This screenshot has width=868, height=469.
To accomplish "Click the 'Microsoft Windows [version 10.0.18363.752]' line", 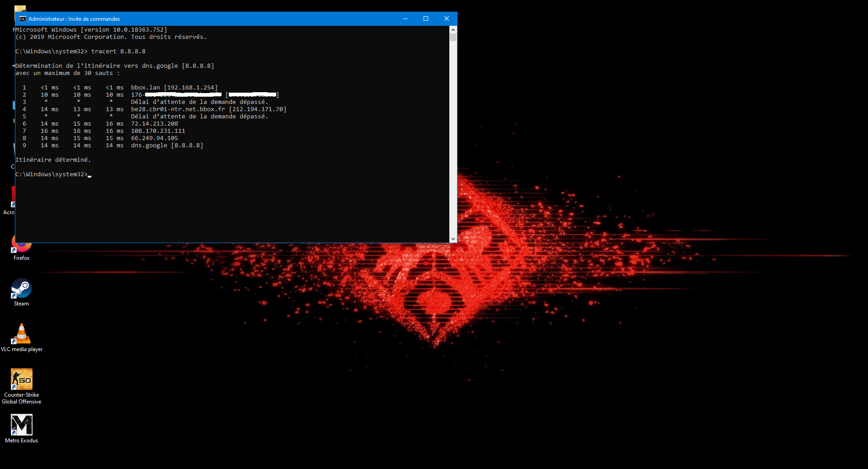I will [91, 30].
